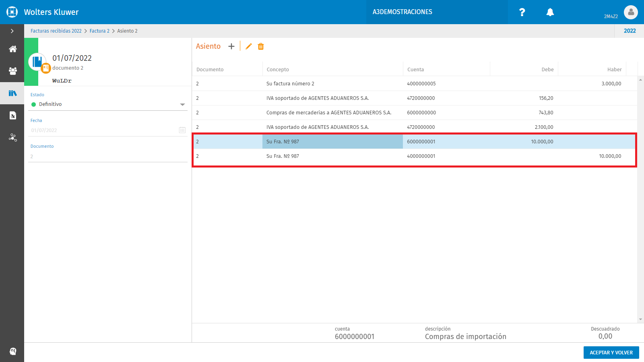Edit the selected Asiento line with pencil
This screenshot has height=362, width=644.
[x=249, y=46]
